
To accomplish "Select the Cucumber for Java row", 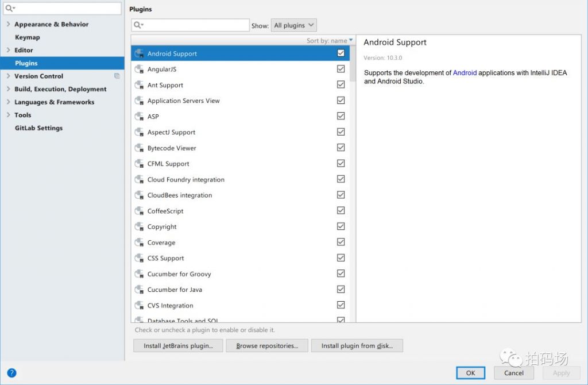I will coord(241,290).
